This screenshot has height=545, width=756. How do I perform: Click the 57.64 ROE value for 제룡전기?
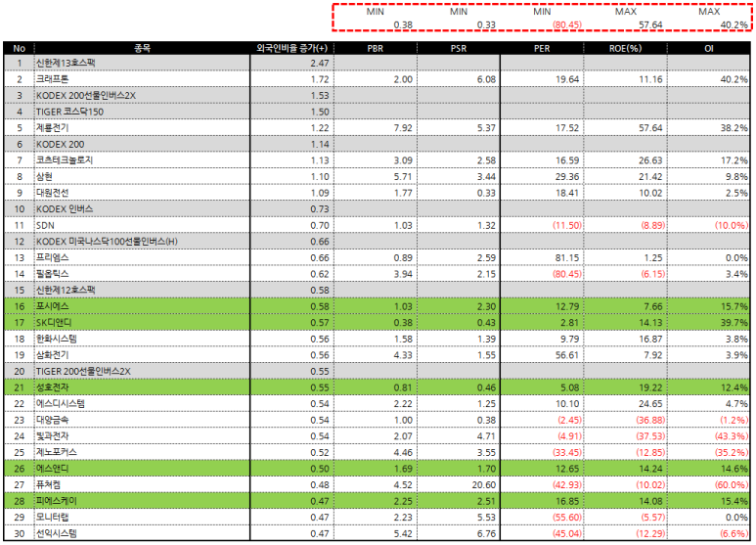(x=650, y=128)
